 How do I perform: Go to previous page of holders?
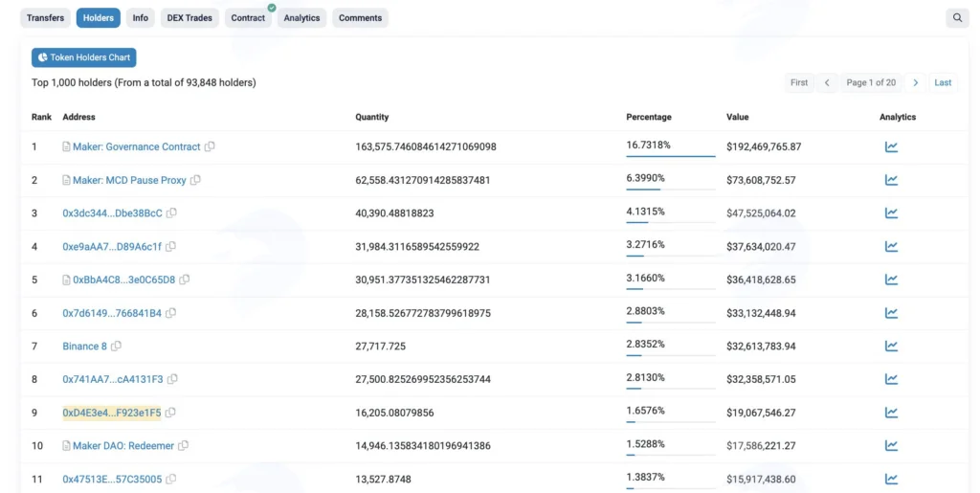[827, 82]
